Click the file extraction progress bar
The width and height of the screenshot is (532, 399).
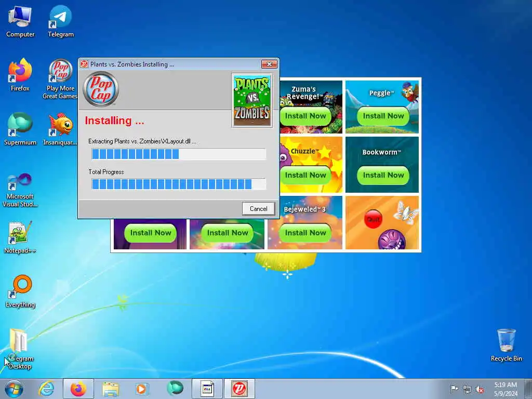click(x=179, y=154)
